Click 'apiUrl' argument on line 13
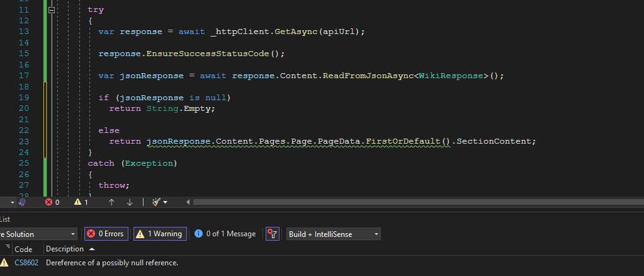 coord(339,32)
